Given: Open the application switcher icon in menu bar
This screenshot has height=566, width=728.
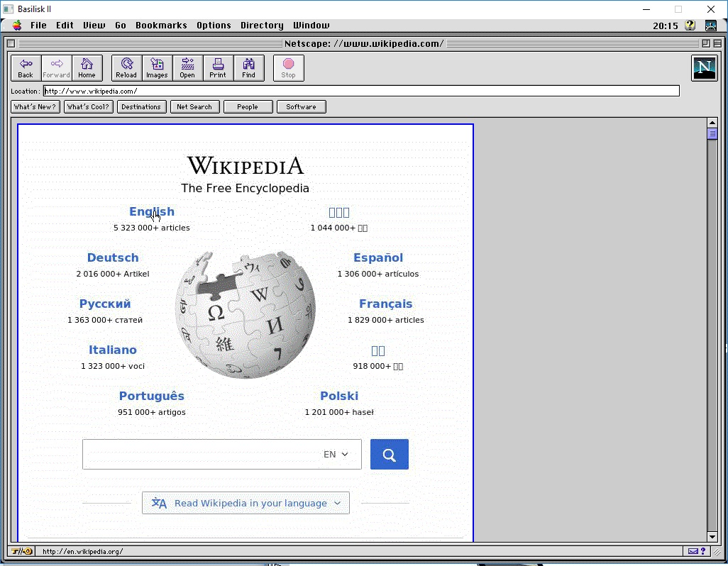Looking at the screenshot, I should tap(711, 26).
